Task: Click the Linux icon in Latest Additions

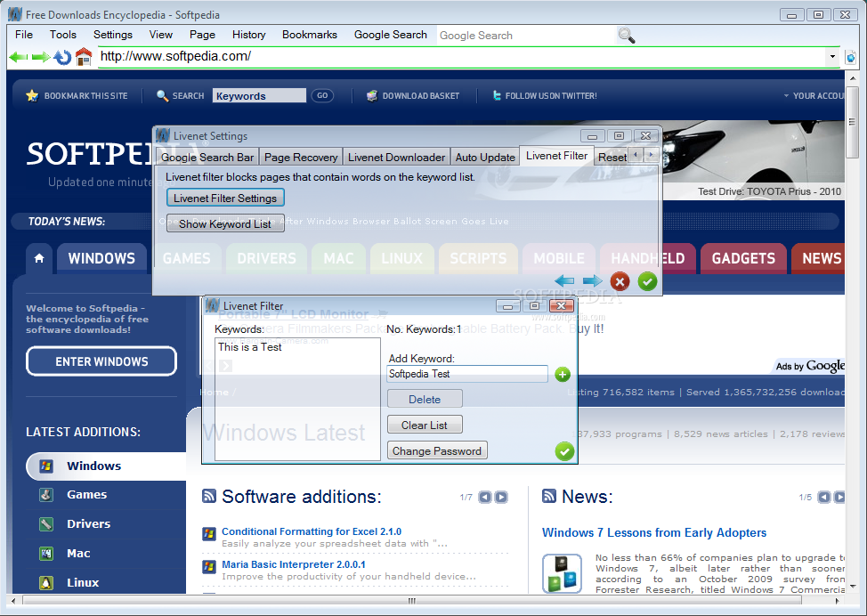Action: pyautogui.click(x=46, y=582)
